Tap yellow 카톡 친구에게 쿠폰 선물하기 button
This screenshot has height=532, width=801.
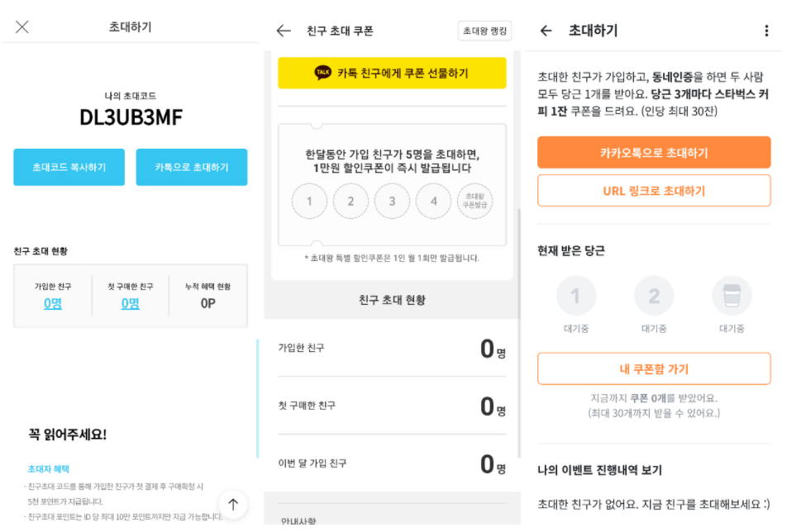coord(392,73)
